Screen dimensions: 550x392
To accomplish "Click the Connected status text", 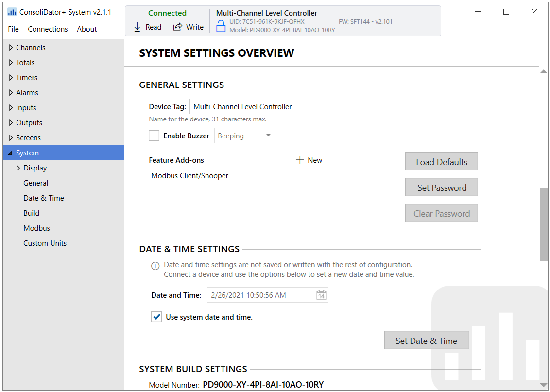I will click(167, 13).
